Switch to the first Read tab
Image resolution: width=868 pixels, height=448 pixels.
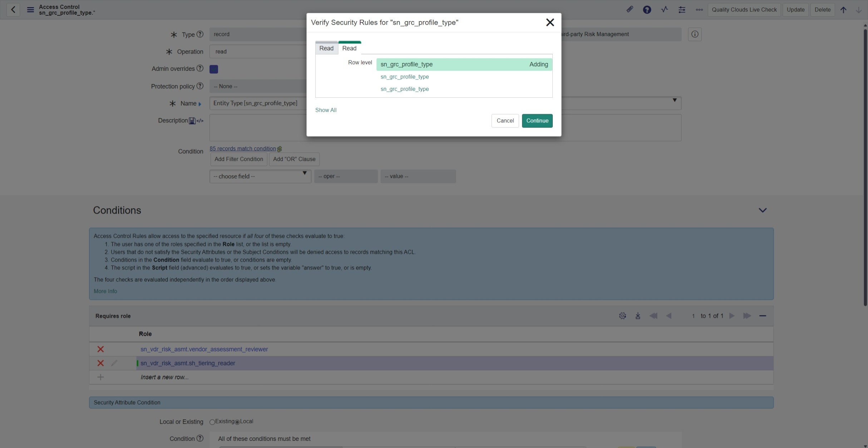coord(326,48)
